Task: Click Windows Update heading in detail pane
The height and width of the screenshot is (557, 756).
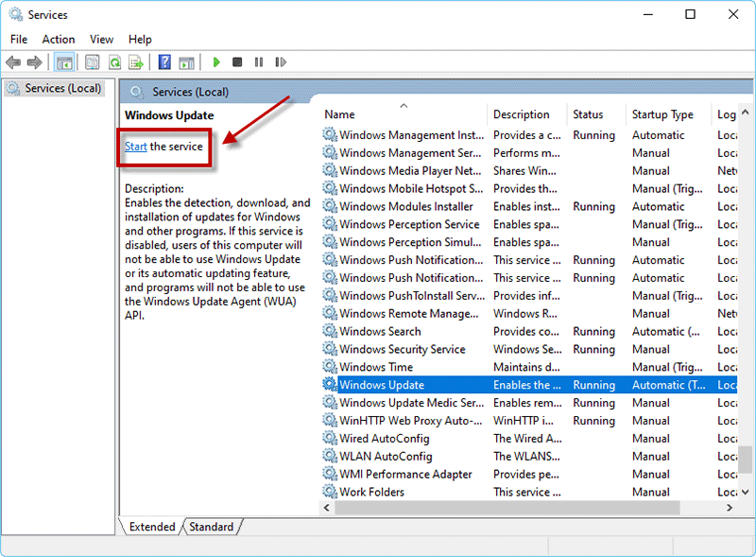Action: coord(169,115)
